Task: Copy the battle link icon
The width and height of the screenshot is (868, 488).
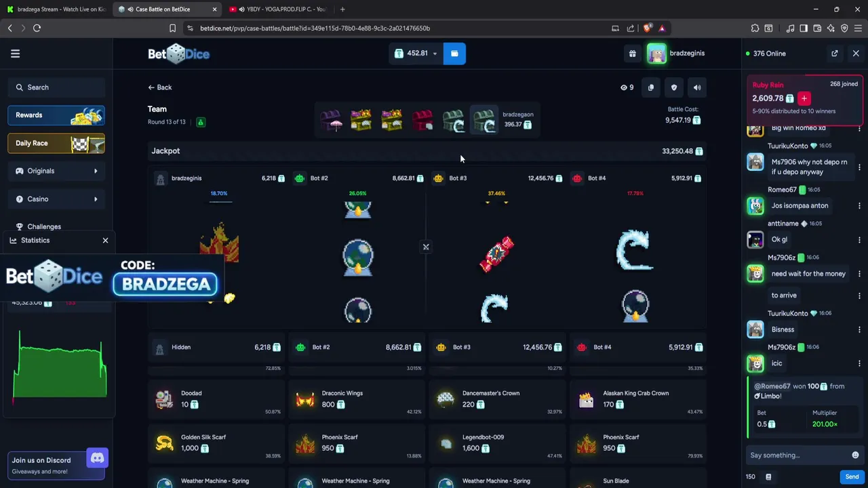Action: (651, 87)
